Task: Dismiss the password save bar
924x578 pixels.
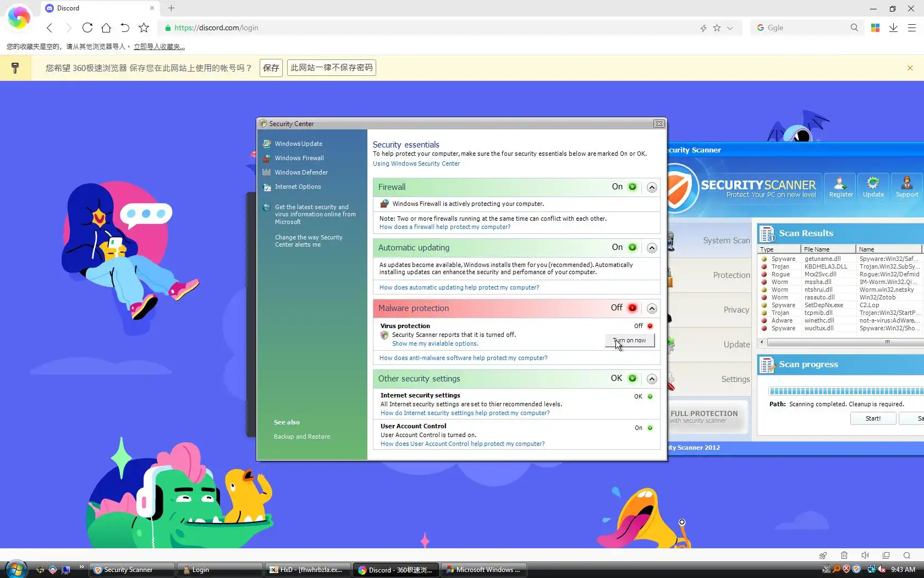Action: pyautogui.click(x=910, y=68)
